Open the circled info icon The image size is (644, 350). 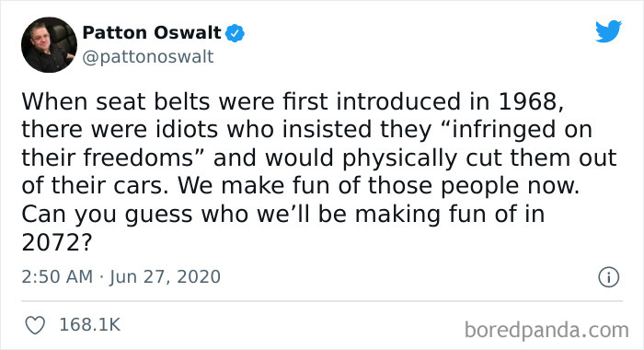(x=609, y=277)
